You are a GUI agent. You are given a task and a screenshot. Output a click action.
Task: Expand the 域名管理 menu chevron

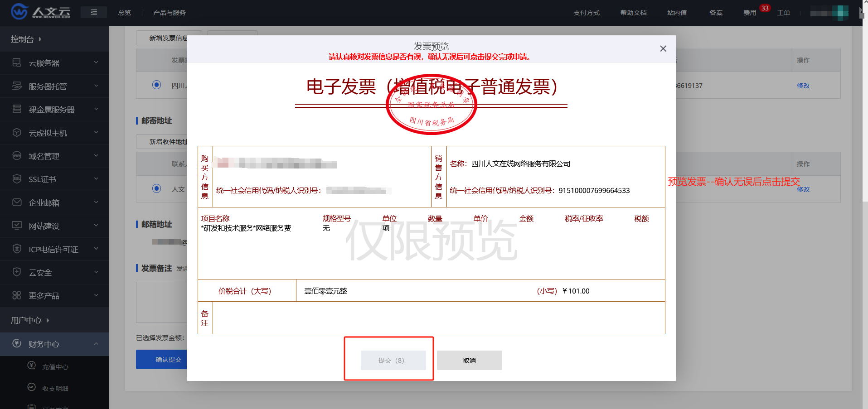click(x=96, y=156)
